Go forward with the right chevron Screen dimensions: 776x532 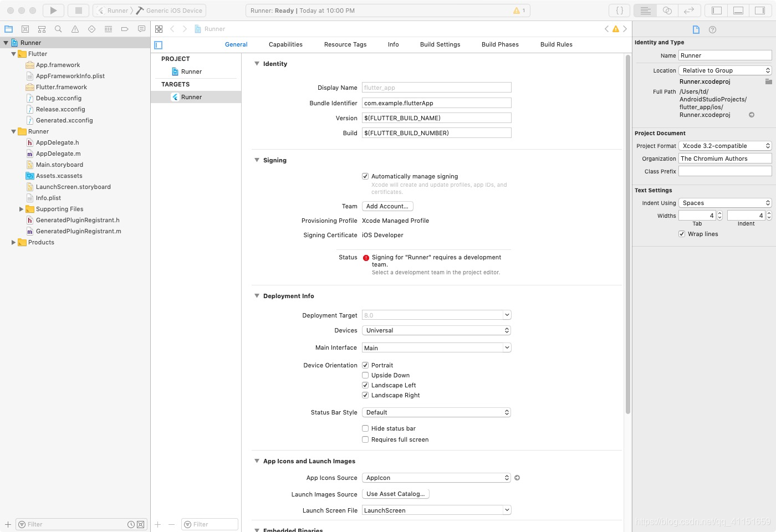[185, 29]
